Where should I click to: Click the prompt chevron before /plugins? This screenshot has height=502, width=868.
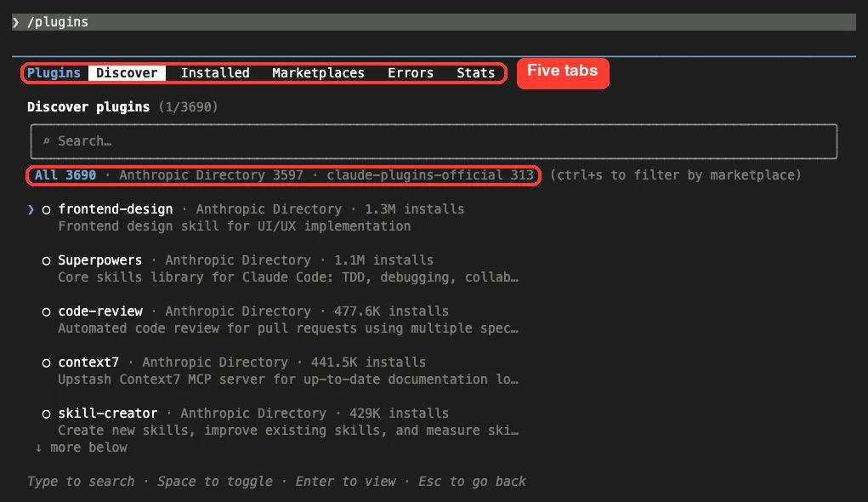pos(16,22)
